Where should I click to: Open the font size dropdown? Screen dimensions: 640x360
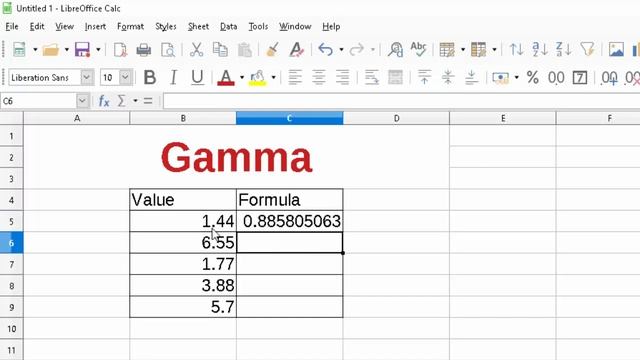[x=125, y=78]
